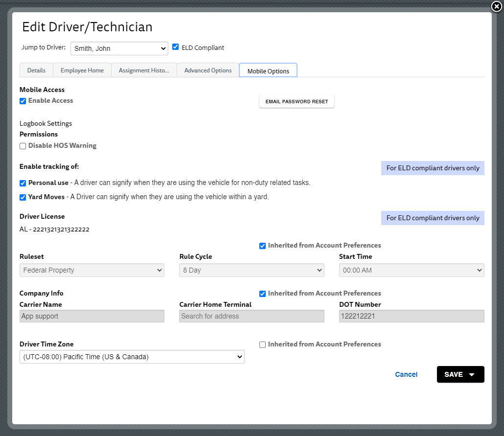Click the Email Password Reset button
Image resolution: width=504 pixels, height=436 pixels.
pyautogui.click(x=297, y=102)
